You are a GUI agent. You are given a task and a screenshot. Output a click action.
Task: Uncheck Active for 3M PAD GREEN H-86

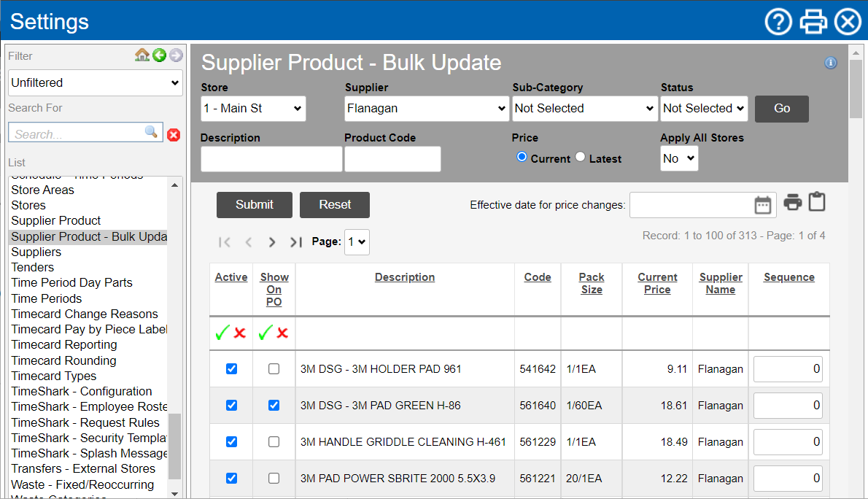[x=231, y=406]
